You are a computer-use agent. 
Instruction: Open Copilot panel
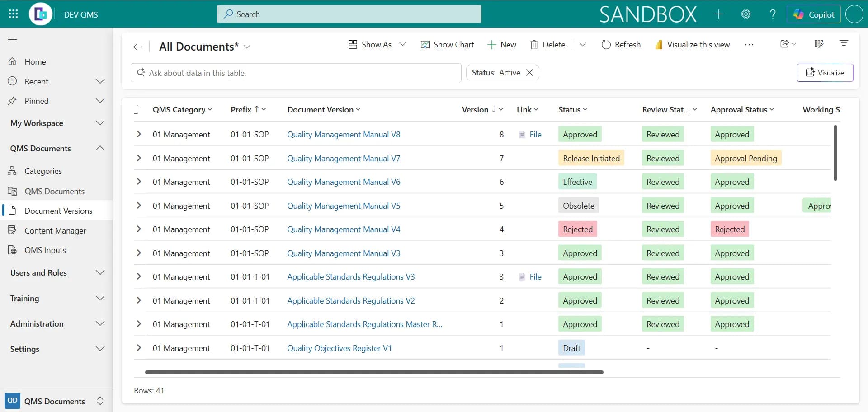(x=814, y=14)
